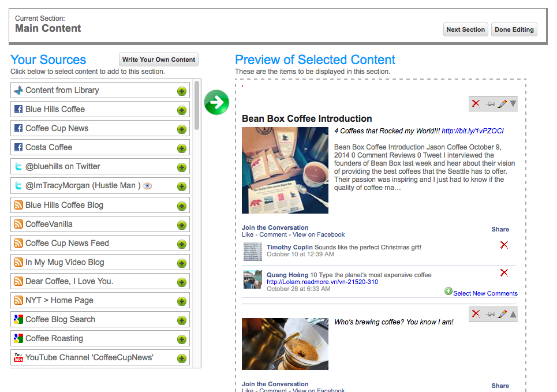Image resolution: width=557 pixels, height=392 pixels.
Task: Open Bean Box coffee photo thumbnail
Action: tap(285, 170)
